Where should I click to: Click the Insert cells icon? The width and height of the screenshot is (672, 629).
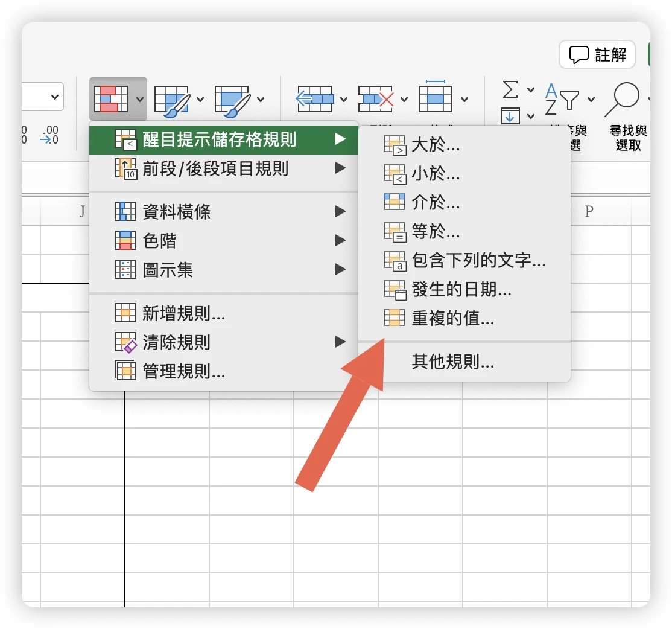tap(315, 99)
